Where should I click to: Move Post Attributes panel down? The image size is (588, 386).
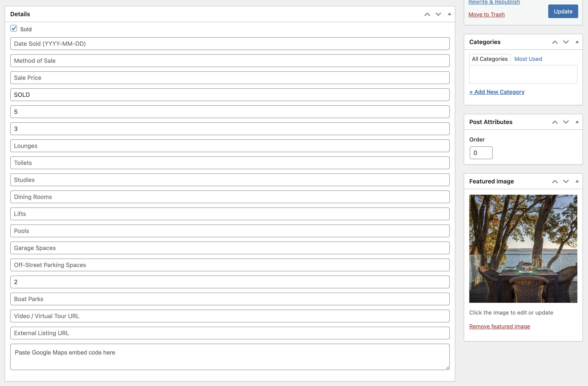point(566,122)
